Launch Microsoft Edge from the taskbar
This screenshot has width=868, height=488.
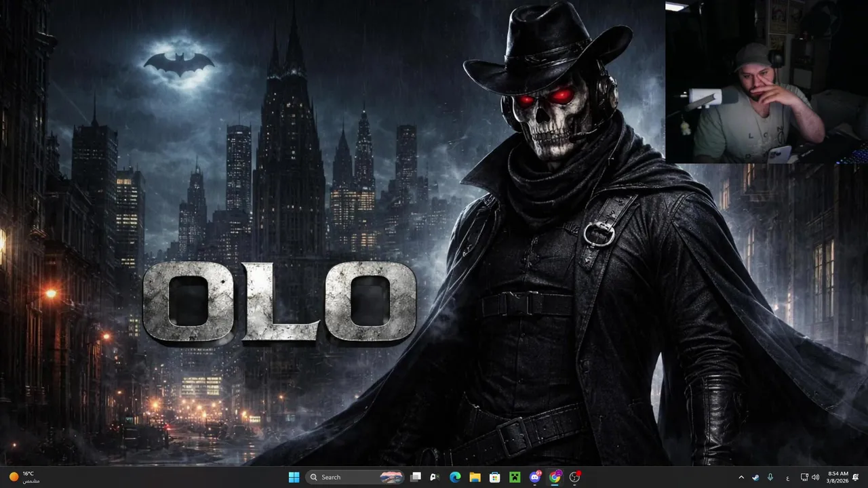[x=455, y=477]
